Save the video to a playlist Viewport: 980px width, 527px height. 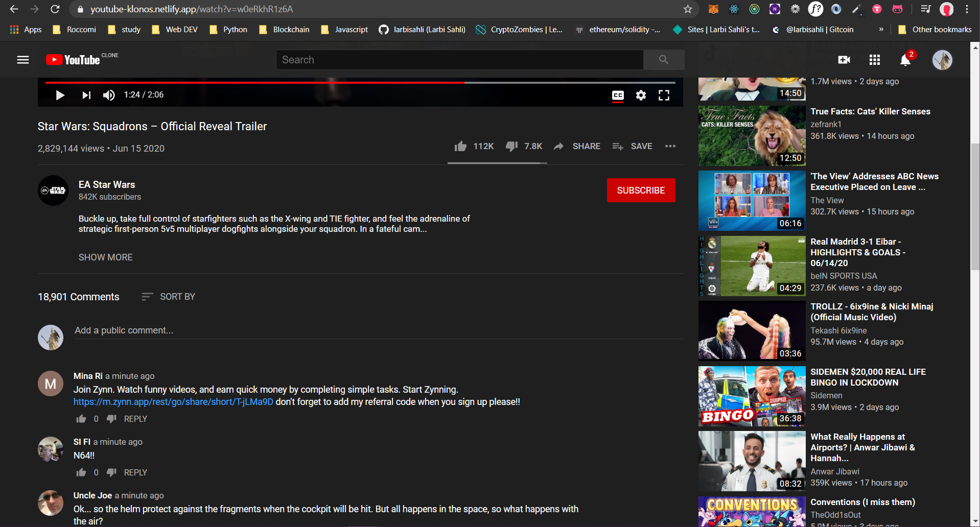point(633,147)
